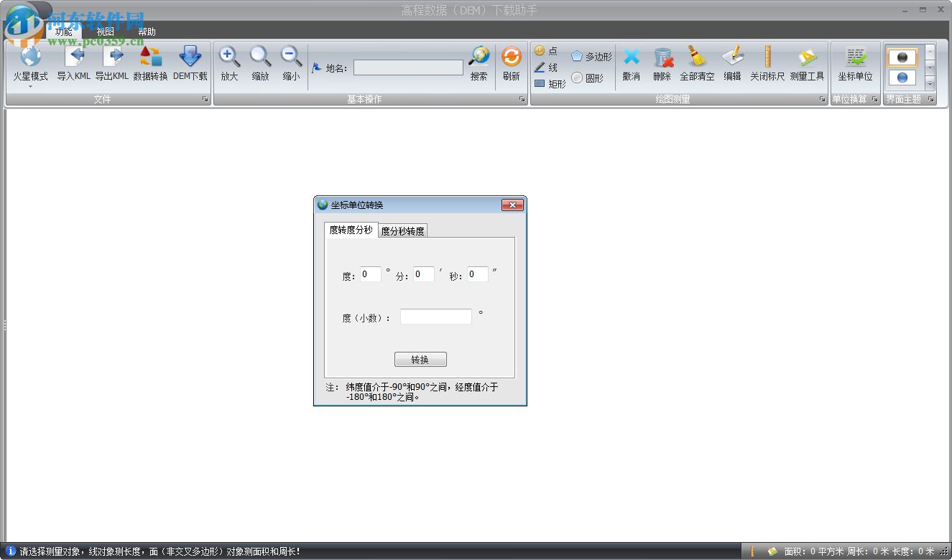Switch to the 度分秒转度 tab
The image size is (952, 560).
pos(402,230)
